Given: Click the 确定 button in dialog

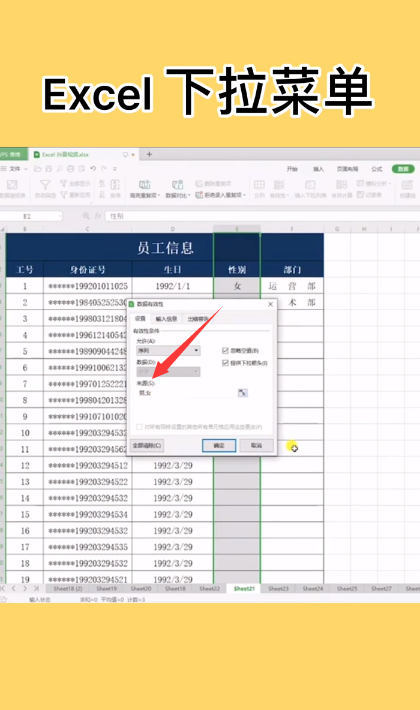Looking at the screenshot, I should click(219, 446).
